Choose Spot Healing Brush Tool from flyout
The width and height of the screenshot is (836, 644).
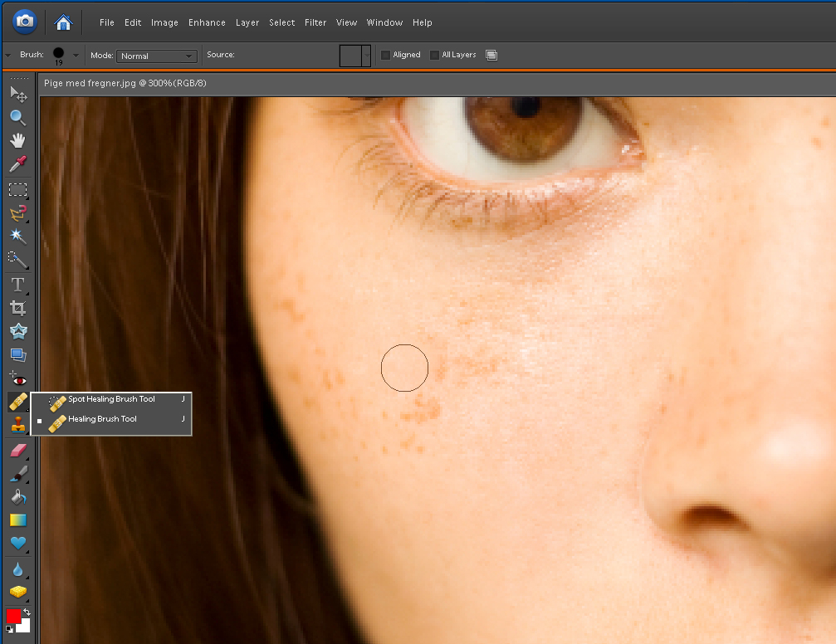point(111,399)
